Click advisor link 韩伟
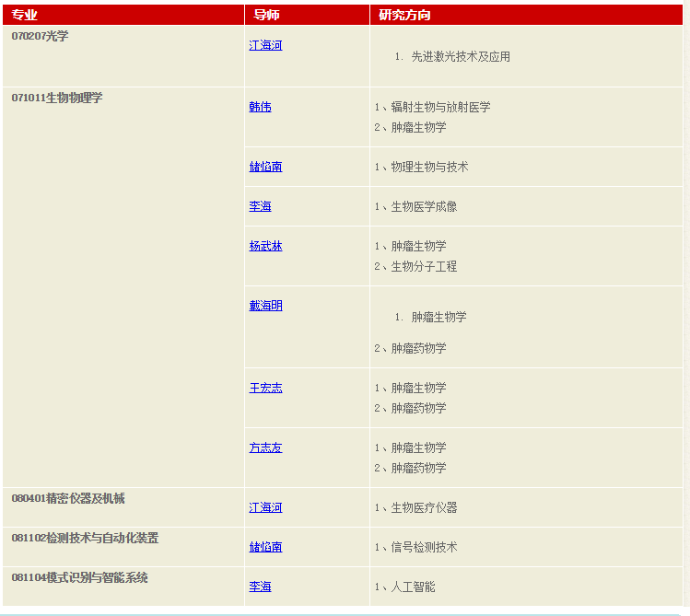The height and width of the screenshot is (616, 690). 260,107
